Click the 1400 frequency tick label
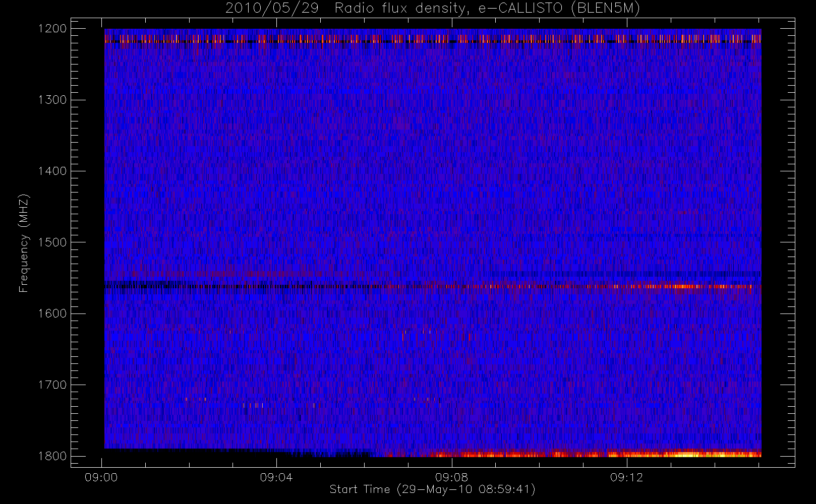Screen dimensions: 816x504 point(53,171)
